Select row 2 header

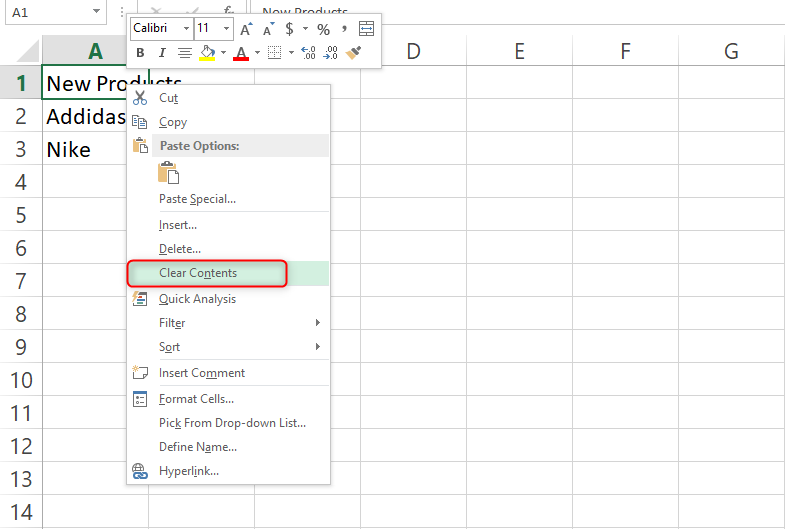pyautogui.click(x=21, y=116)
